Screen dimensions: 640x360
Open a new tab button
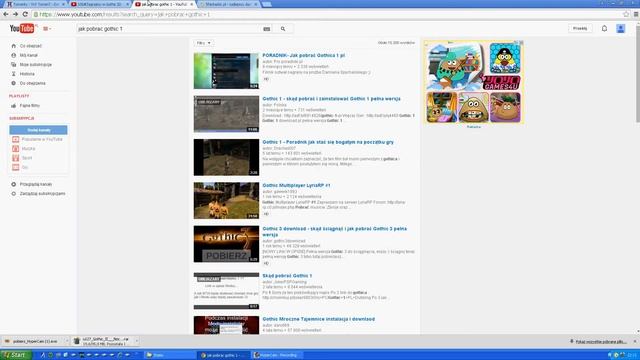point(267,4)
